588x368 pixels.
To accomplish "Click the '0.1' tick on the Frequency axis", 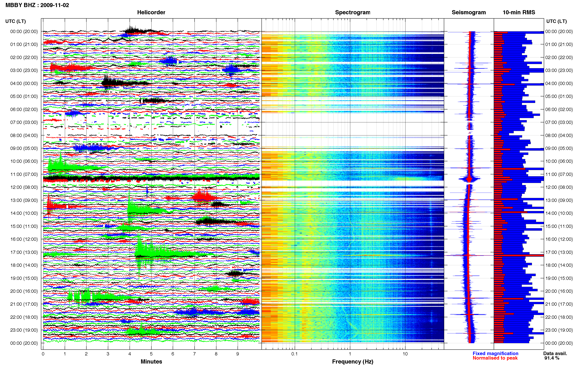I will point(295,354).
